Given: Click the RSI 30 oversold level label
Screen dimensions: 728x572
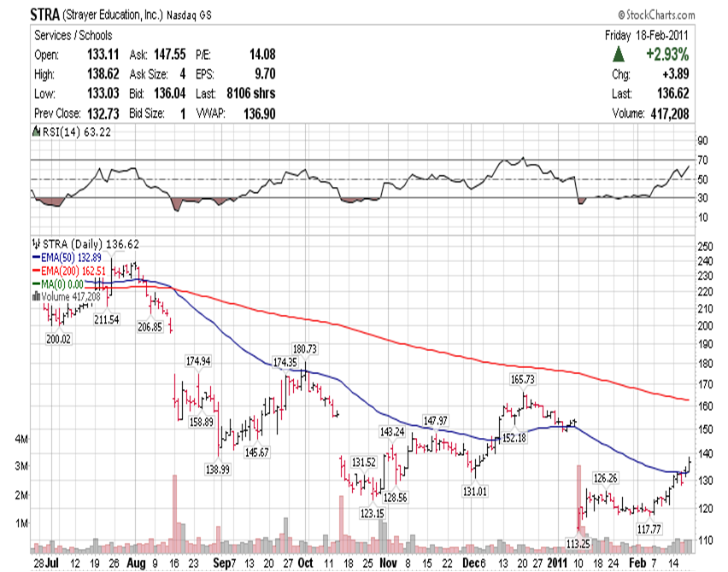Looking at the screenshot, I should pyautogui.click(x=703, y=198).
